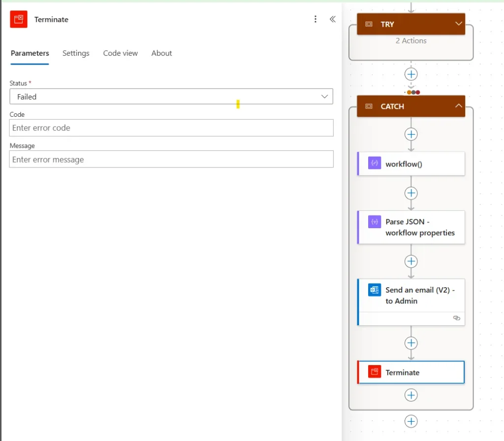The image size is (504, 441).
Task: Click the Terminate panel title text
Action: pyautogui.click(x=51, y=19)
